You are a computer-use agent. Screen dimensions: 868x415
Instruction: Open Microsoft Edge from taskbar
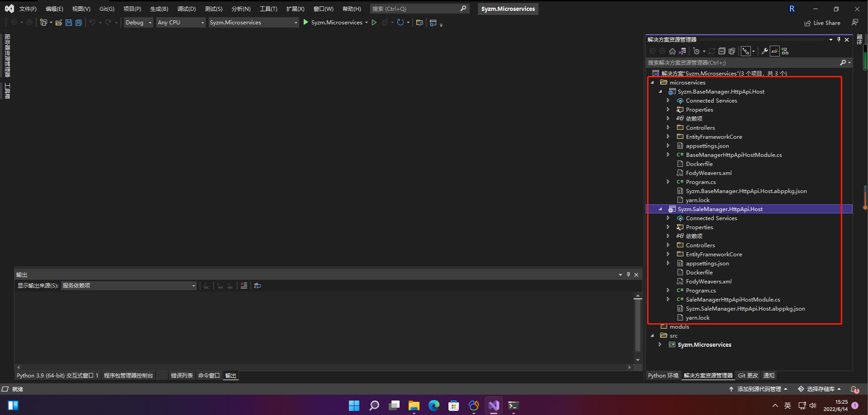434,406
